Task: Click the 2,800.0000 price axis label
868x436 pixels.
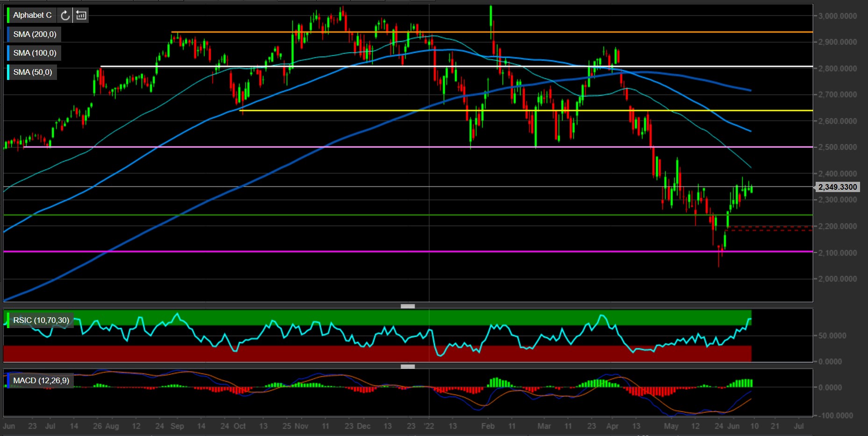Action: [838, 68]
